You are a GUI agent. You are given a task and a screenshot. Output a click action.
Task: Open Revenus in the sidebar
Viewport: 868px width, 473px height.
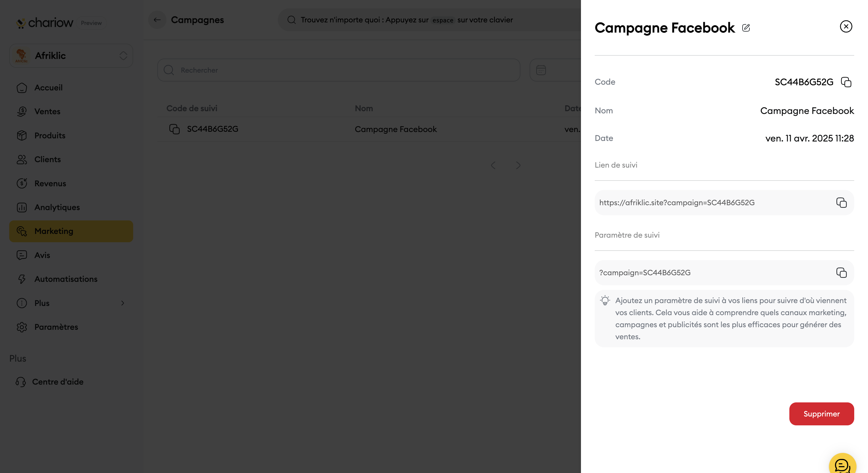(71, 183)
